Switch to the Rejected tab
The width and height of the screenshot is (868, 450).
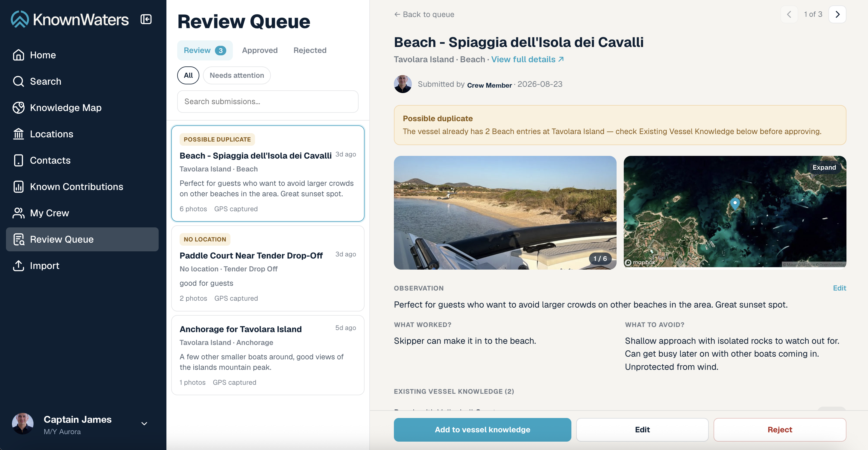point(310,50)
